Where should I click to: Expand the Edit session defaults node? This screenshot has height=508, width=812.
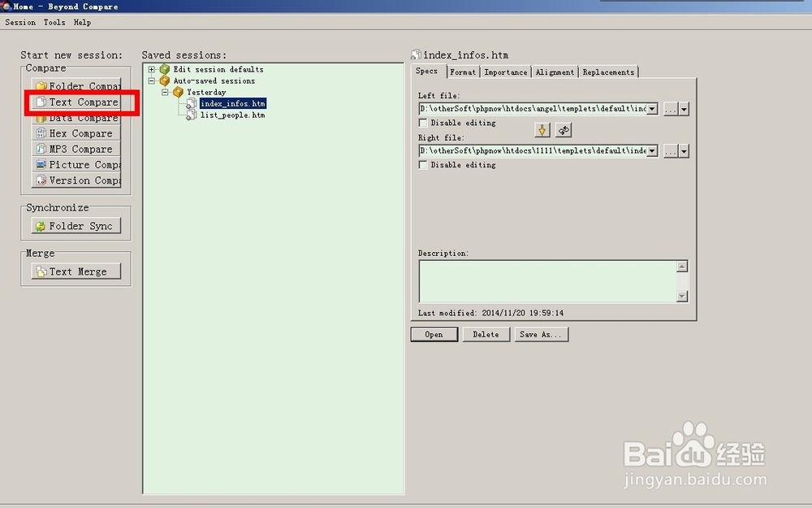(151, 69)
